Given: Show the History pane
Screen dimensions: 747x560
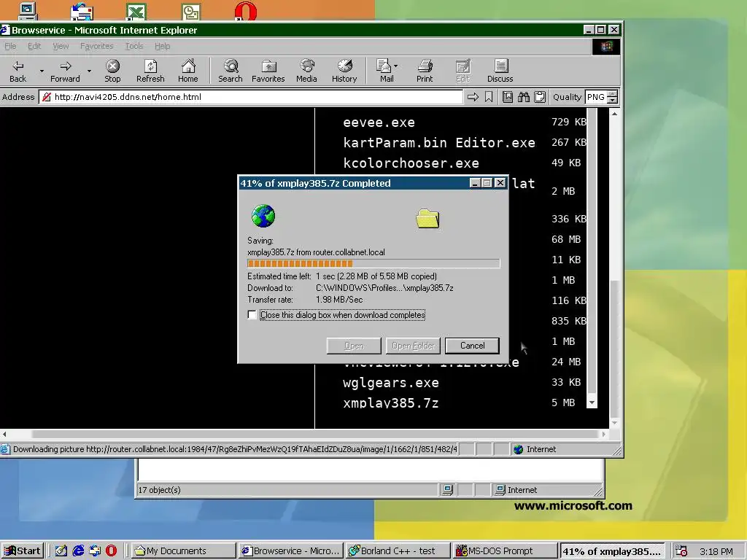Looking at the screenshot, I should 344,71.
